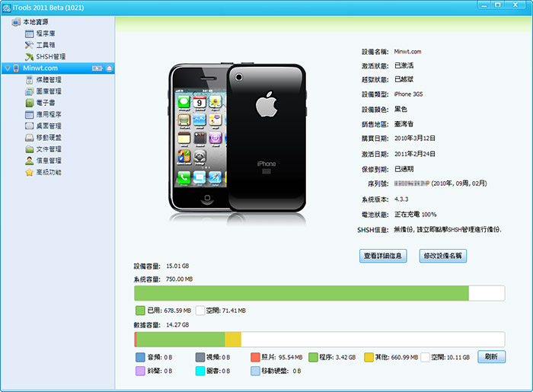Click the 電子書 green book icon
Viewport: 533px width, 392px height.
click(x=29, y=103)
